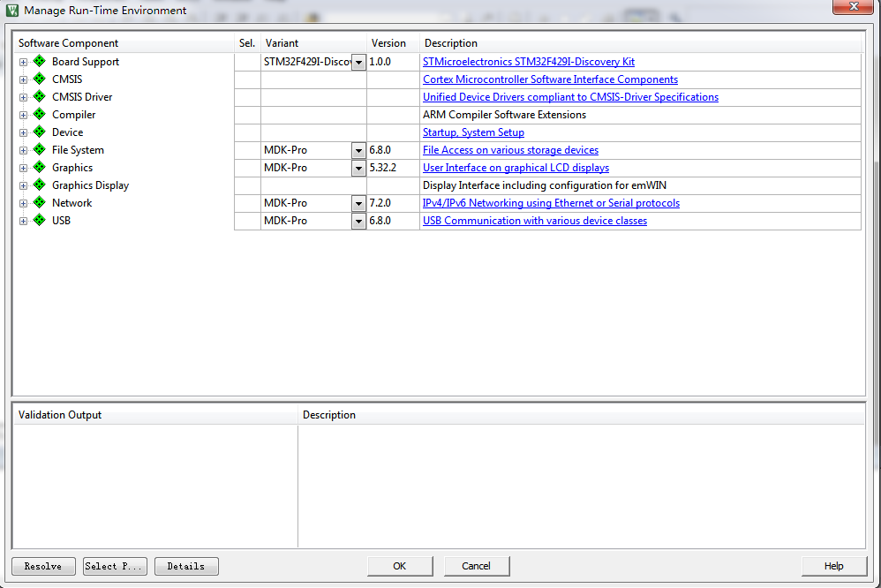
Task: Click the Board Support green diamond icon
Action: pyautogui.click(x=40, y=61)
